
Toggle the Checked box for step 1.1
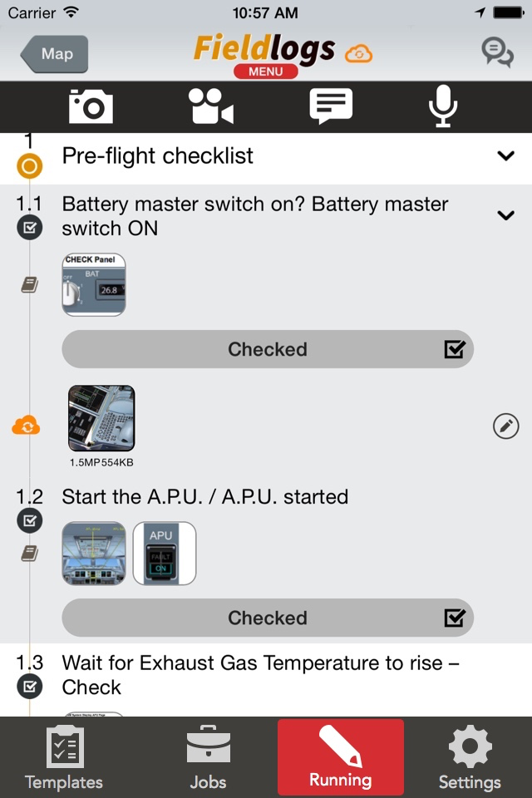(268, 349)
